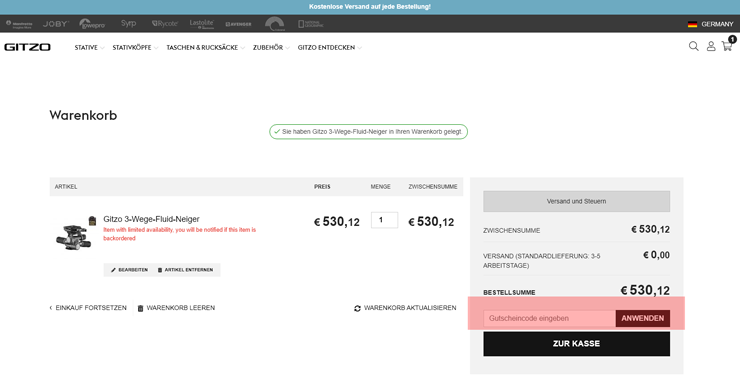Click the VERSAND cost € 0,00
Screen dimensions: 740x379
click(656, 255)
